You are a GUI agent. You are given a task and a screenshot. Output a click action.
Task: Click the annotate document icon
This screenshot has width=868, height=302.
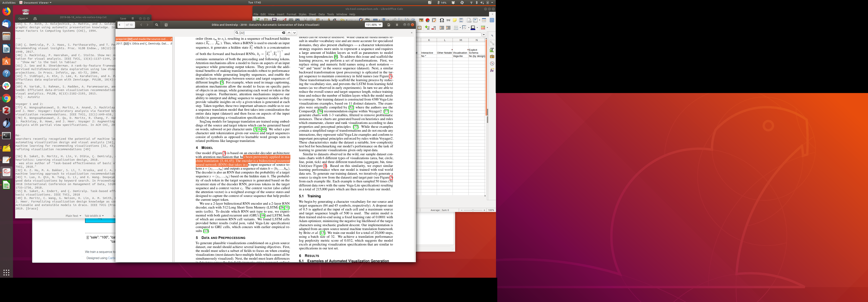(388, 25)
